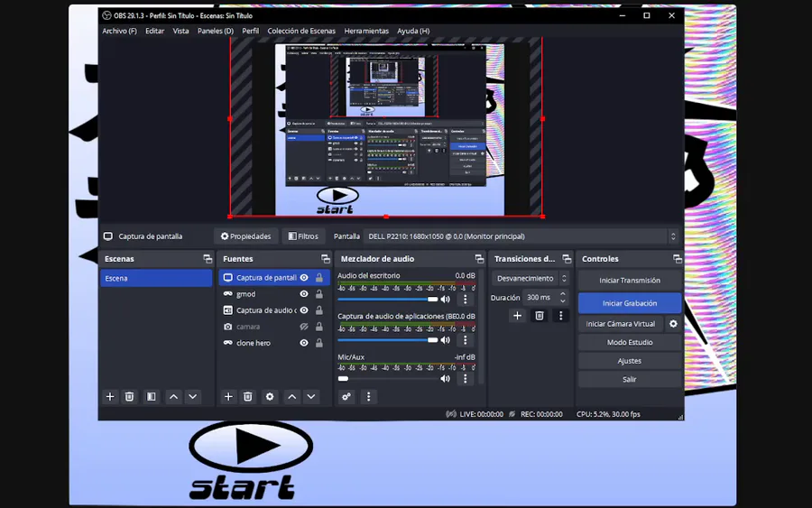Viewport: 812px width, 508px height.
Task: Adjust Captura de audio de aplicaciones volume slider
Action: [388, 340]
